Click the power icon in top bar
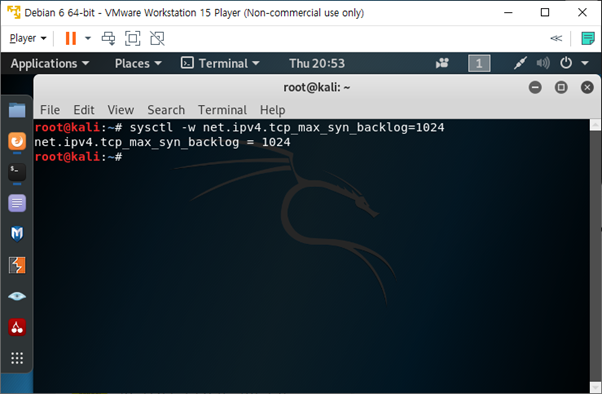This screenshot has height=394, width=602. pos(566,63)
